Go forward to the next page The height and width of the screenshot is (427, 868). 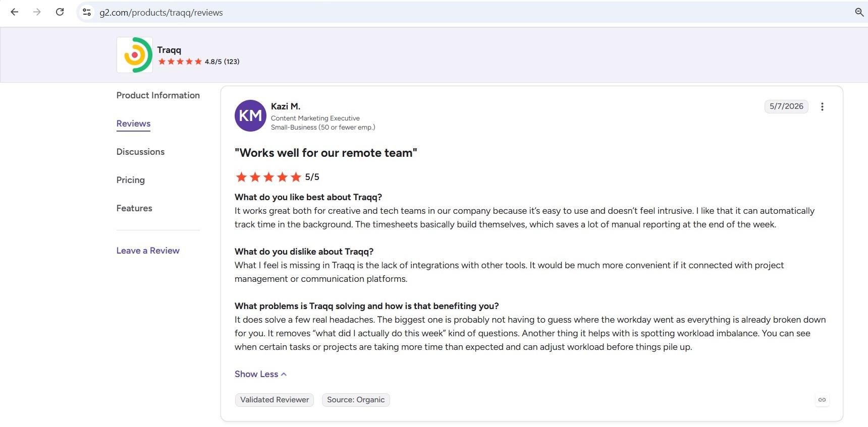click(37, 12)
